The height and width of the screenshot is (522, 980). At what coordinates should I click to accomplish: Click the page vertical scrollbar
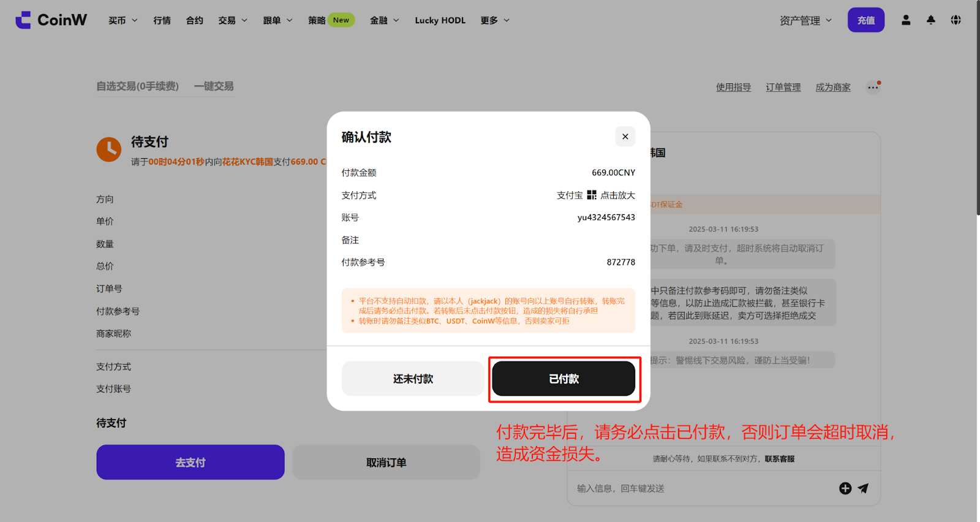[978, 108]
